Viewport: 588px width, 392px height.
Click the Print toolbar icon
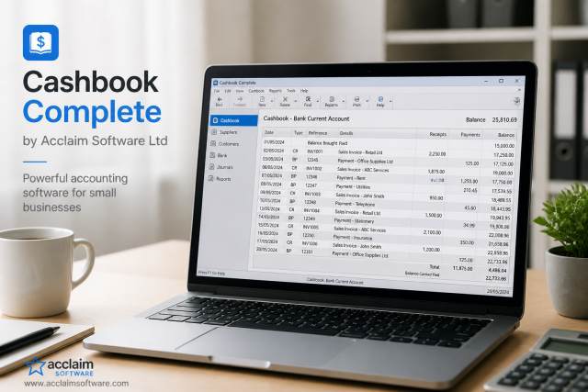pos(356,99)
